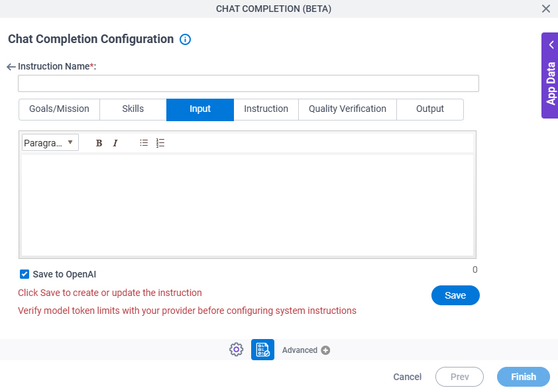Viewport: 558px width, 392px height.
Task: Click the Prev button
Action: click(x=459, y=377)
